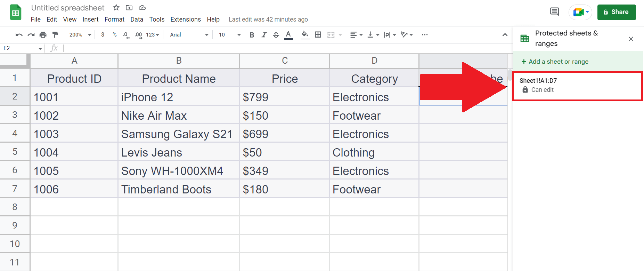Collapse the menus with up chevron
This screenshot has height=271, width=644.
[505, 35]
